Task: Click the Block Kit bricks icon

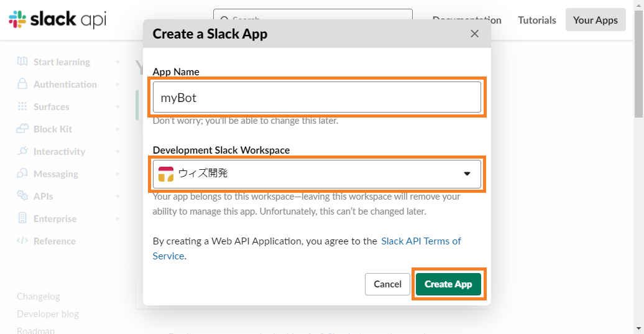Action: [22, 129]
